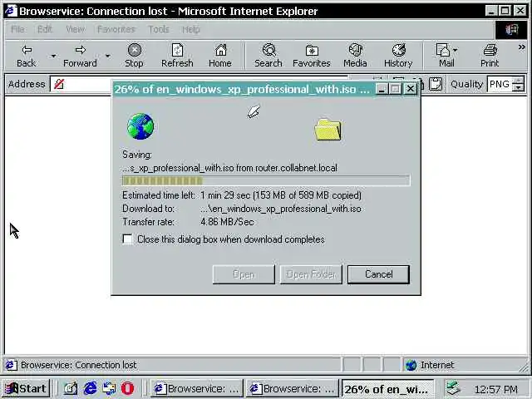Print the current page

pyautogui.click(x=490, y=56)
